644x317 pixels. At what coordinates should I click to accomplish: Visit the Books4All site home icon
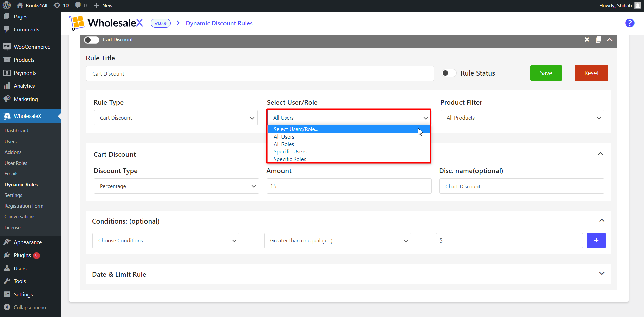click(x=20, y=5)
